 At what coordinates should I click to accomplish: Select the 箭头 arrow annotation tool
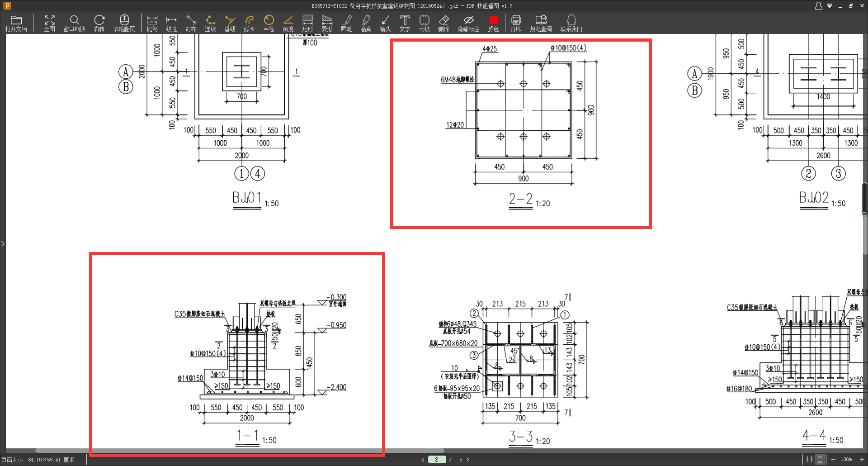tap(385, 24)
